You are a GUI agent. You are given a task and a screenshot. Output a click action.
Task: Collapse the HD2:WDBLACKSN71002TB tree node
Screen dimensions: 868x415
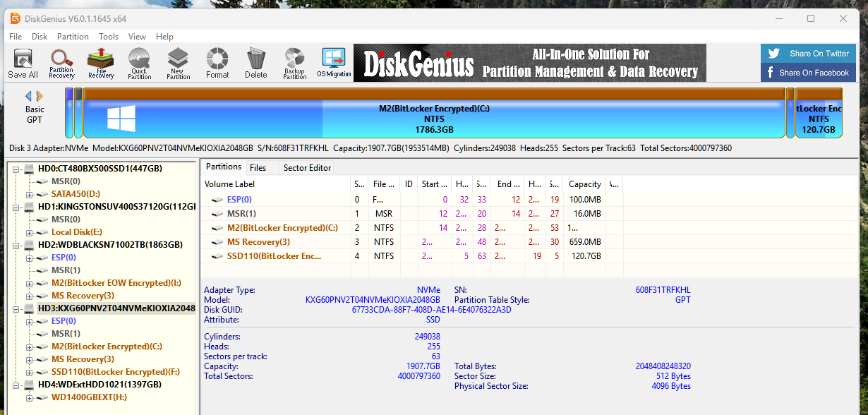(x=16, y=245)
